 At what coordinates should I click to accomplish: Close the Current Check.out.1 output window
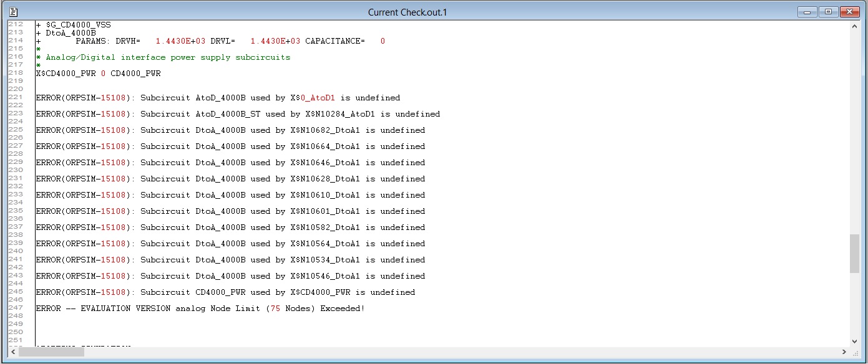click(849, 12)
